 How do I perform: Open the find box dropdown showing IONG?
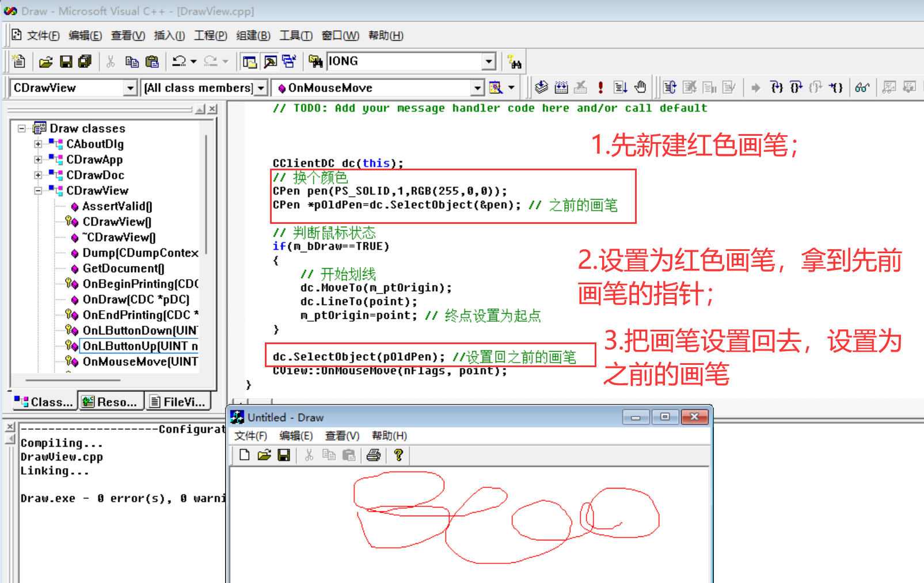(489, 61)
